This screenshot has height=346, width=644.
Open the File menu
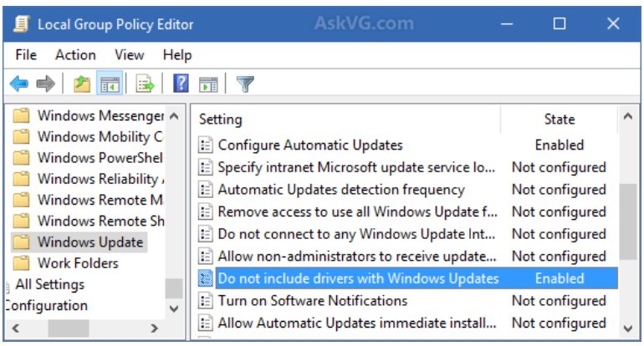point(26,55)
